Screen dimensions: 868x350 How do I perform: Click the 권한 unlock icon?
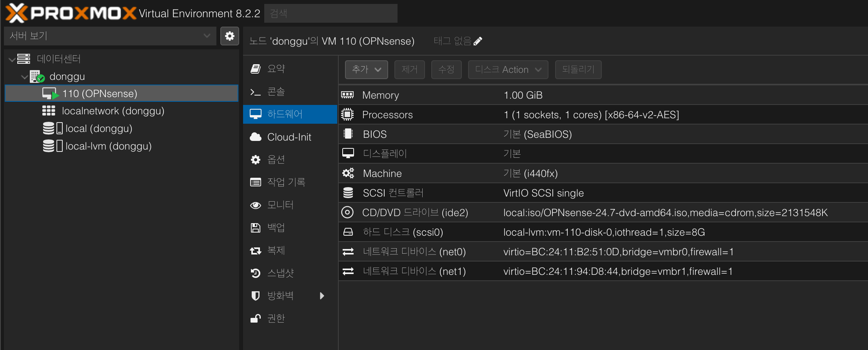tap(256, 318)
